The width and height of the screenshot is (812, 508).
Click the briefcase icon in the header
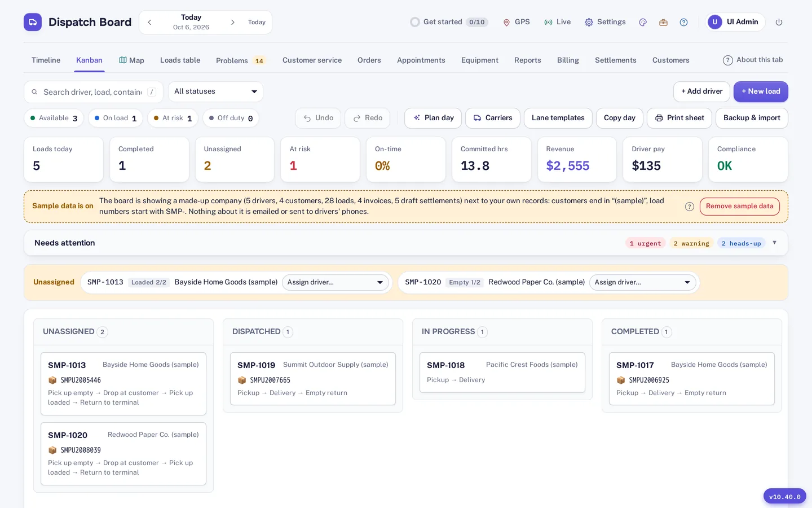pyautogui.click(x=663, y=22)
